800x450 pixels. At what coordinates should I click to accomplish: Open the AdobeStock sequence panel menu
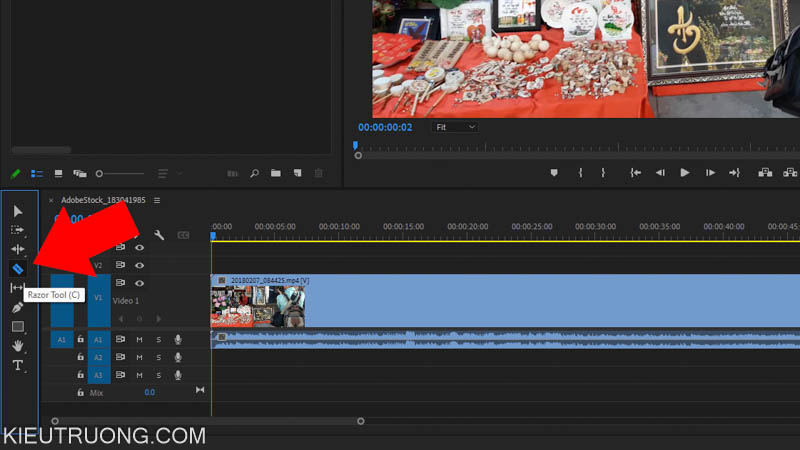pyautogui.click(x=157, y=200)
